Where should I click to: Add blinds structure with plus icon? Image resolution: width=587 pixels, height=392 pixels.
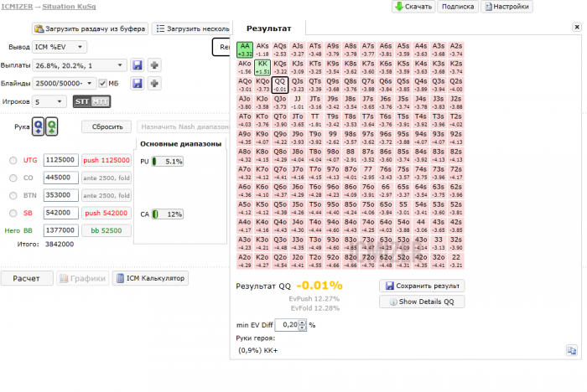pyautogui.click(x=154, y=84)
